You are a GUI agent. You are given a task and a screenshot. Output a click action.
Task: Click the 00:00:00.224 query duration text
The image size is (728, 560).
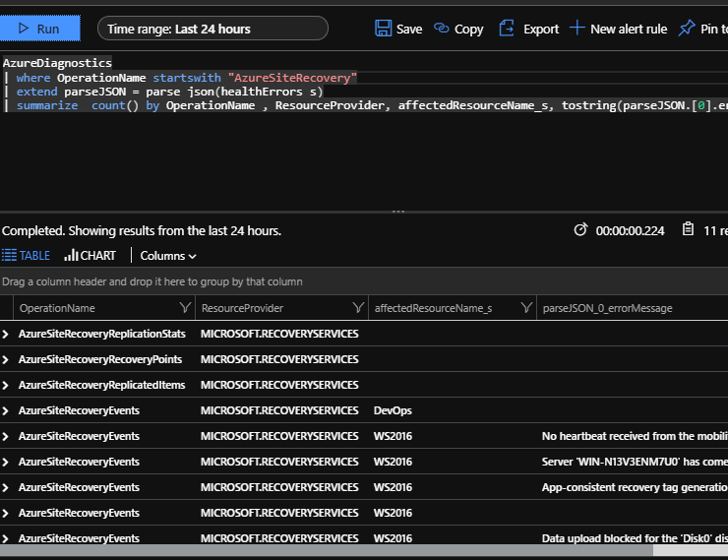pos(630,230)
